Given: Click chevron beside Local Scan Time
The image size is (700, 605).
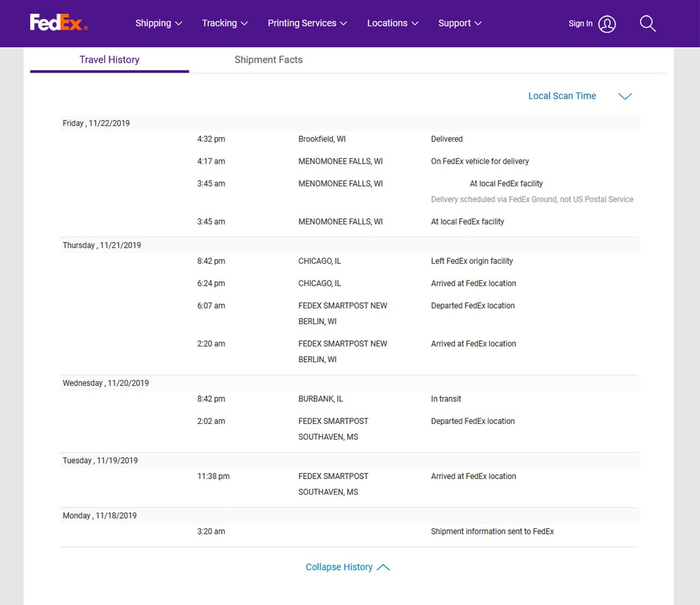Looking at the screenshot, I should pyautogui.click(x=625, y=96).
